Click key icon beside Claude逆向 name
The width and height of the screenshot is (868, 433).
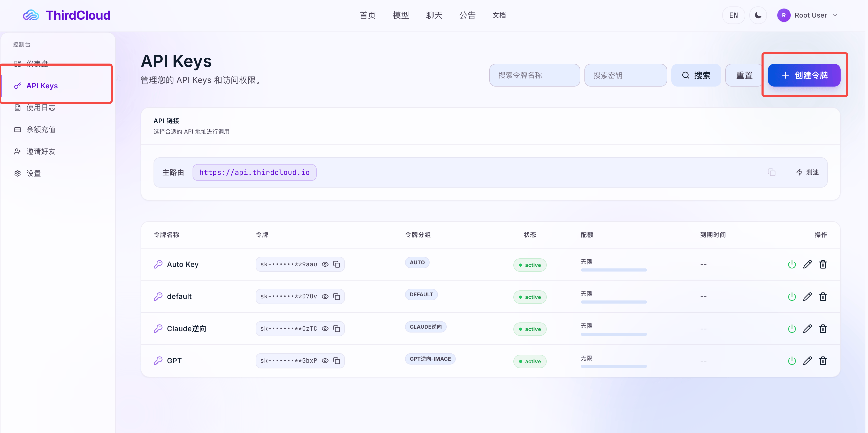(158, 329)
